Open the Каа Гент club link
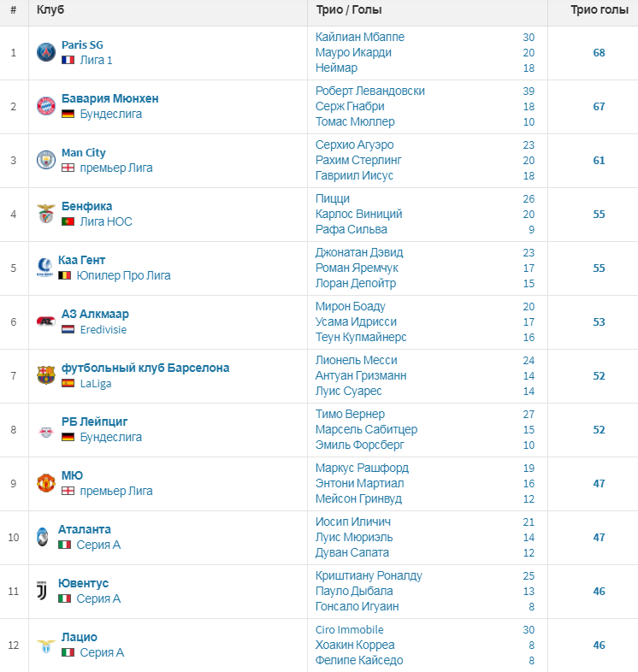The width and height of the screenshot is (638, 672). click(x=81, y=260)
